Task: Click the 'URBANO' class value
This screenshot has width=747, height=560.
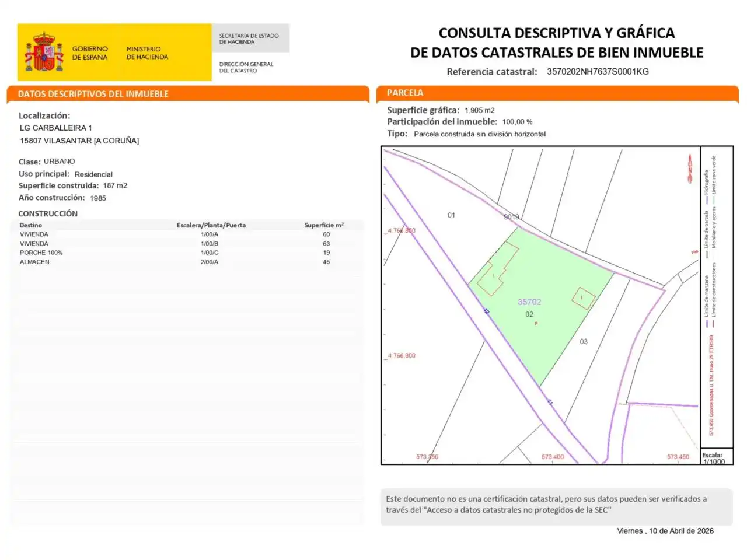Action: pos(59,162)
